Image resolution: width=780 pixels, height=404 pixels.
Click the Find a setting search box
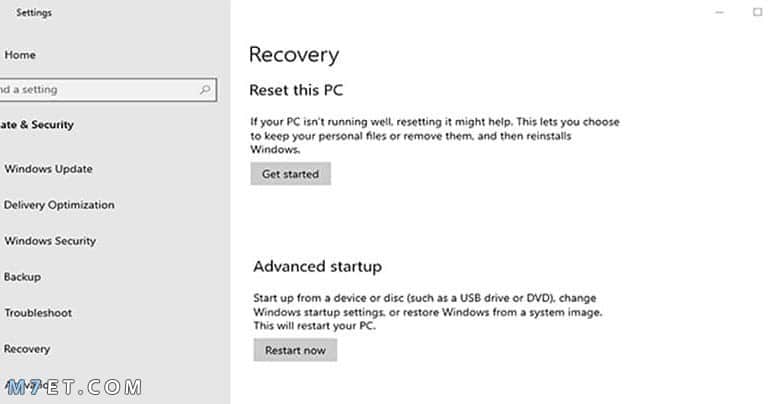pos(108,90)
